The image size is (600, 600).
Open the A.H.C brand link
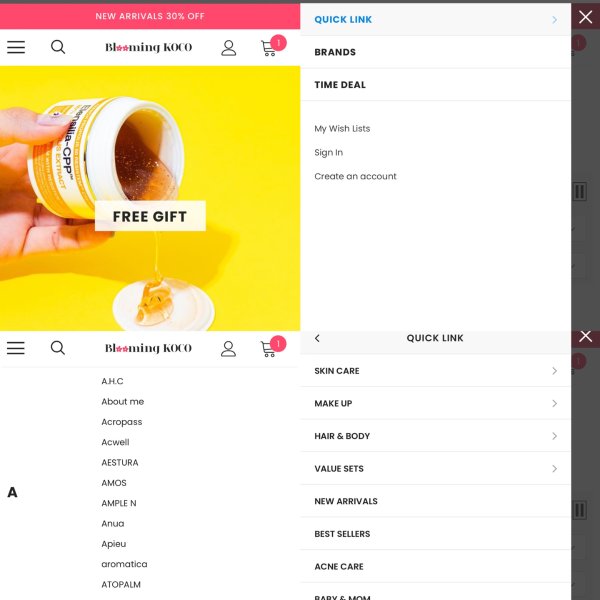click(x=112, y=381)
